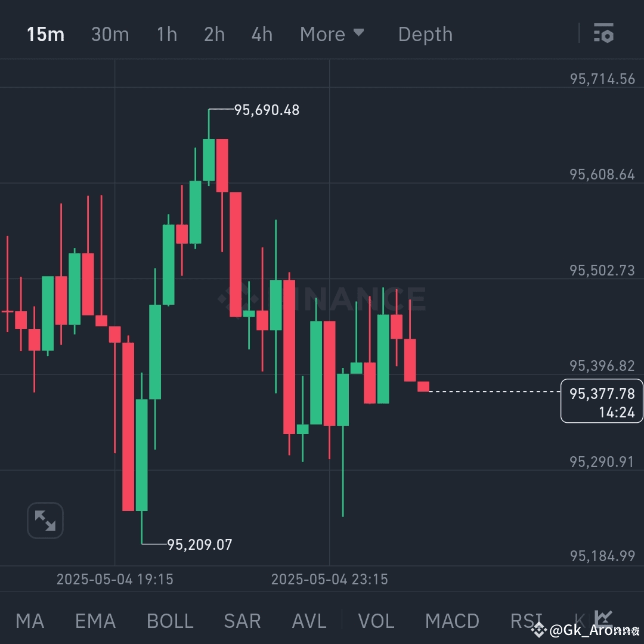Show the AVL indicator
Viewport: 644px width, 644px height.
tap(308, 621)
